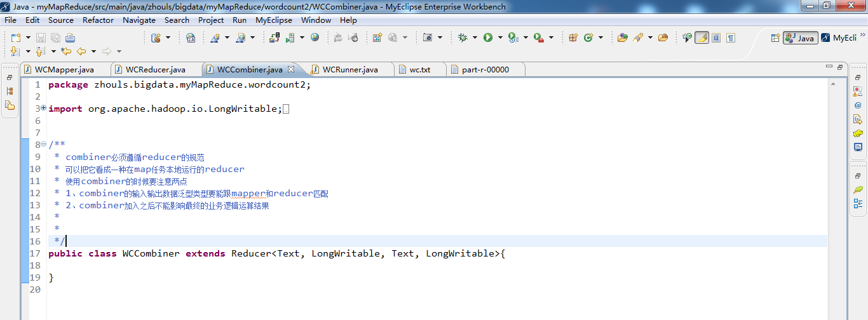This screenshot has height=320, width=868.
Task: Expand the New Java Class dropdown arrow
Action: click(x=600, y=38)
